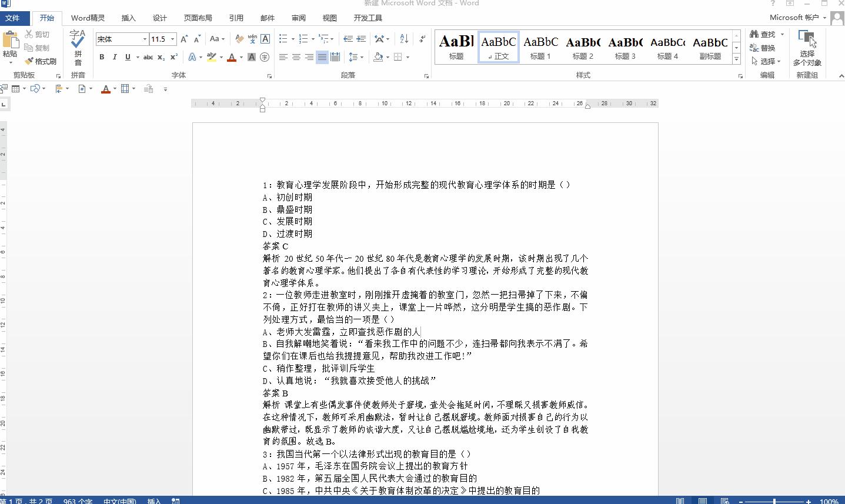Select the Print Layout view icon
This screenshot has width=845, height=504.
703,501
